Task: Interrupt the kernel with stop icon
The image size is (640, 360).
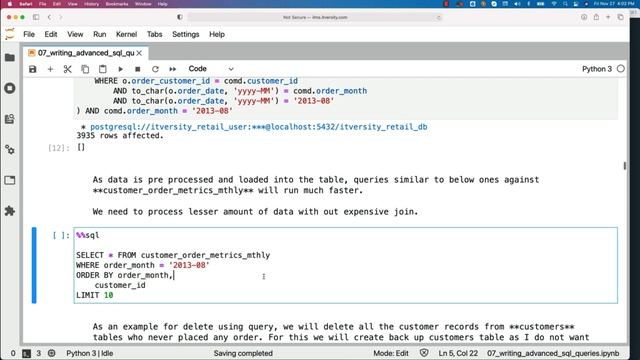Action: [x=138, y=69]
